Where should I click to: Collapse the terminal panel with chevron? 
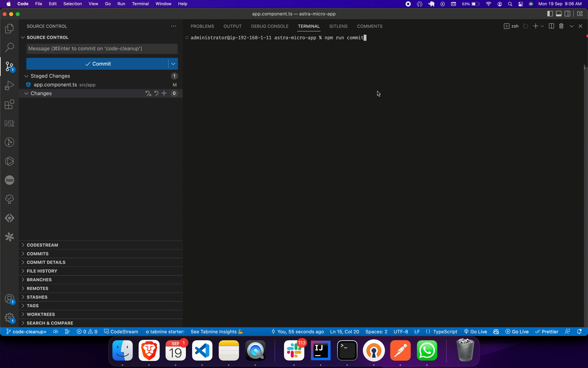tap(572, 26)
